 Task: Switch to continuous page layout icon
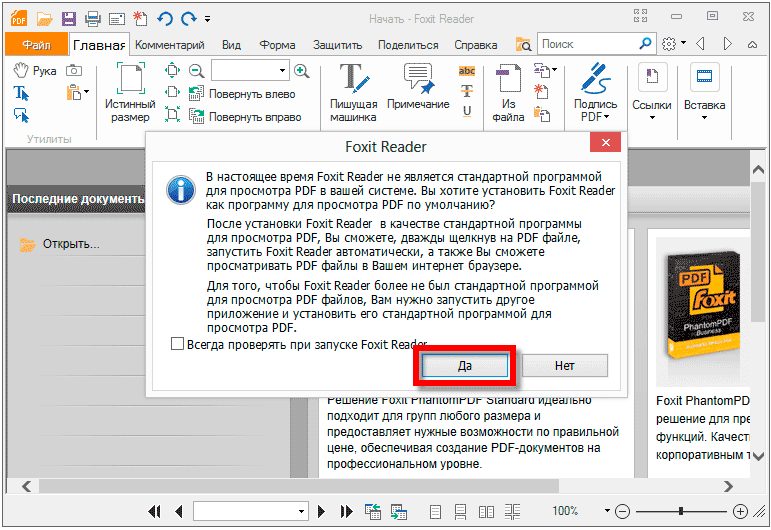point(460,512)
